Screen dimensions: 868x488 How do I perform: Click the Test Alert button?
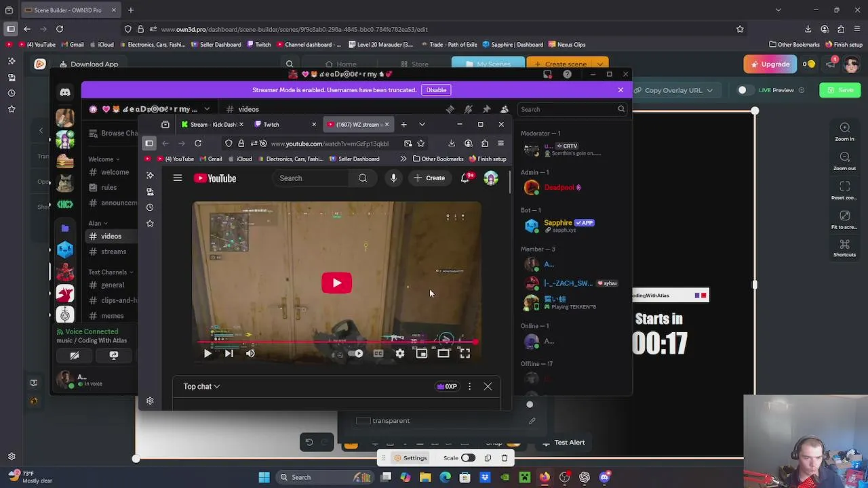[564, 443]
